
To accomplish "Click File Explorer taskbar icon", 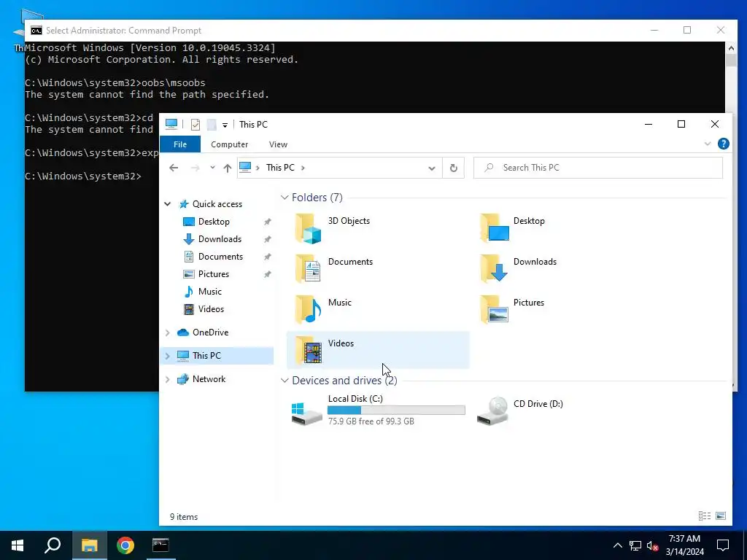I will pyautogui.click(x=89, y=545).
